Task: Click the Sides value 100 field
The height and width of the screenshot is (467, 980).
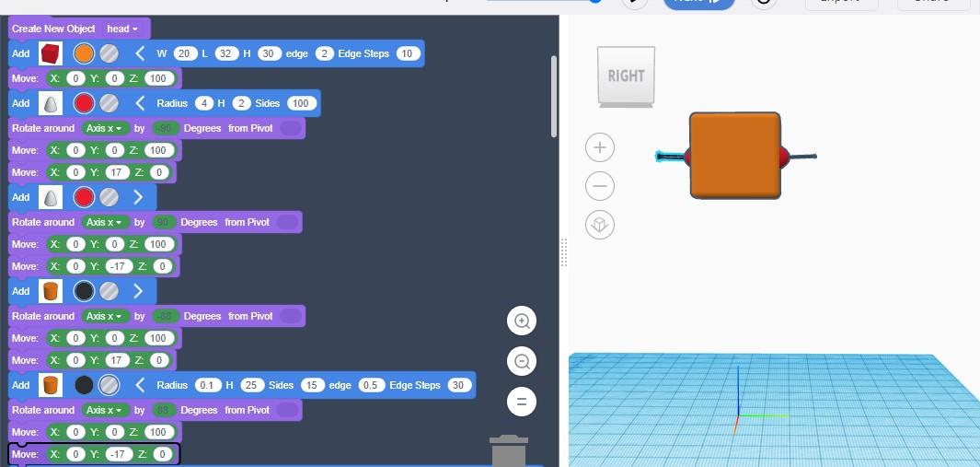Action: click(x=302, y=104)
